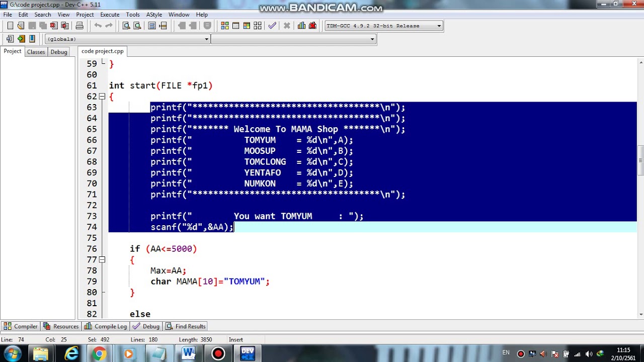Viewport: 644px width, 362px height.
Task: Open the Compiler bottom tab
Action: click(x=21, y=326)
